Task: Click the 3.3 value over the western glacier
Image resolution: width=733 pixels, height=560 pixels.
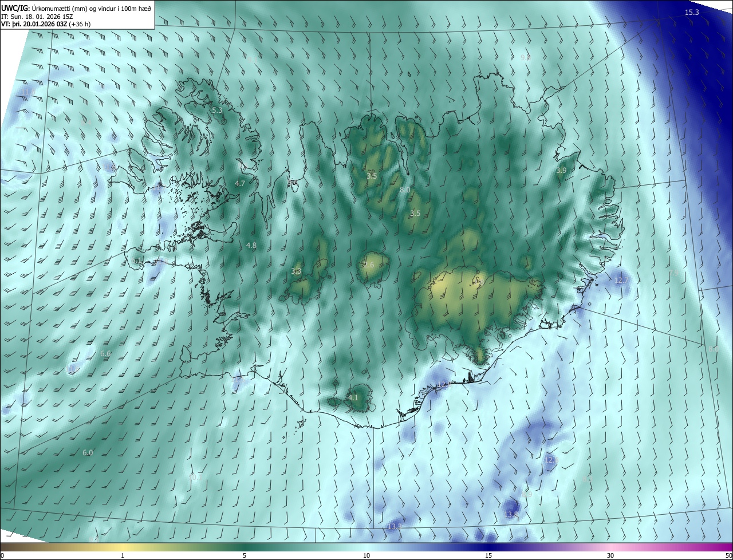Action: tap(296, 271)
